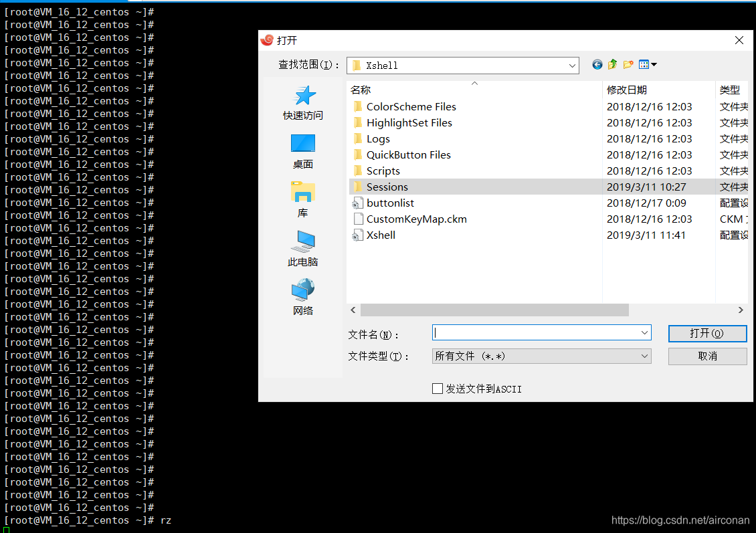This screenshot has width=756, height=533.
Task: Enable 'Send file as ASCII' checkbox
Action: click(x=438, y=389)
